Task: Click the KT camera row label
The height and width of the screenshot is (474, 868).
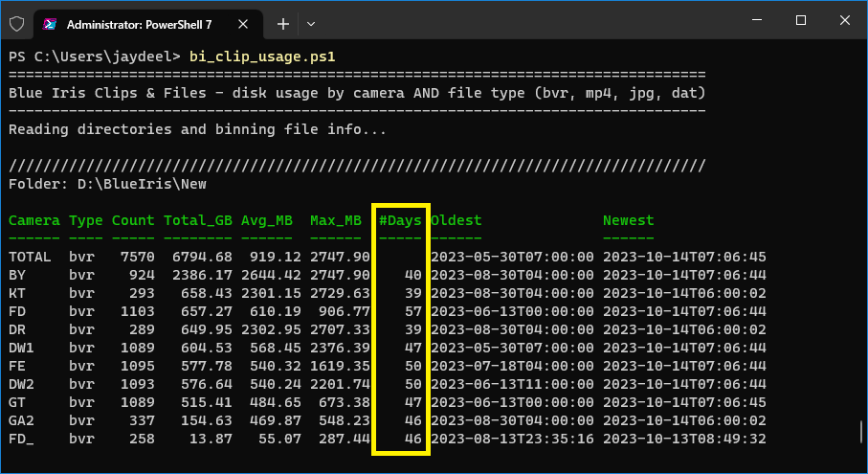Action: click(17, 293)
